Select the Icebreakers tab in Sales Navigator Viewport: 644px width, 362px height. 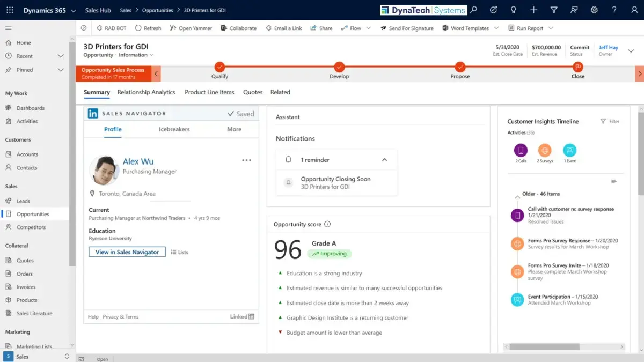[174, 129]
